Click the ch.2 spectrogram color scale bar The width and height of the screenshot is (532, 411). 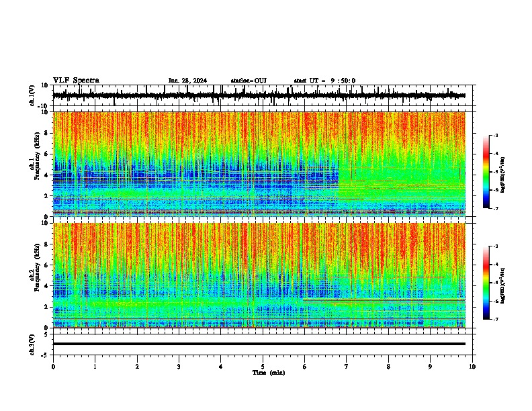(x=486, y=283)
